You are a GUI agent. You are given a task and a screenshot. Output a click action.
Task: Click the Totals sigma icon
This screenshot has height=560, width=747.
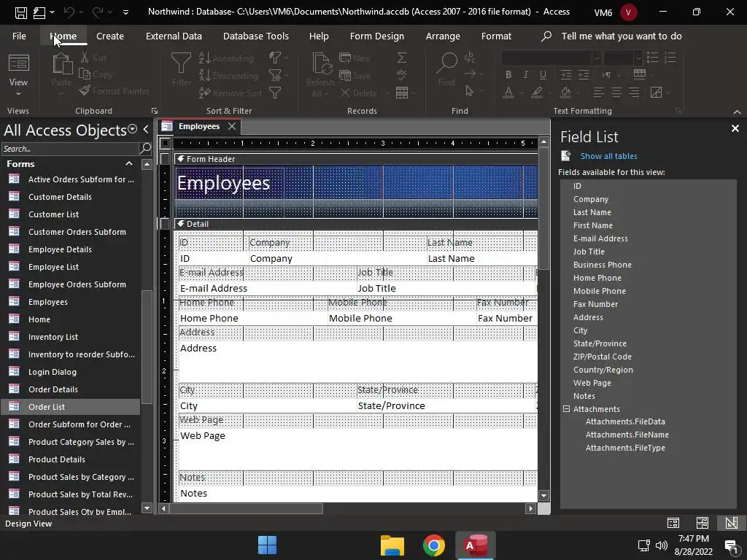pos(402,58)
